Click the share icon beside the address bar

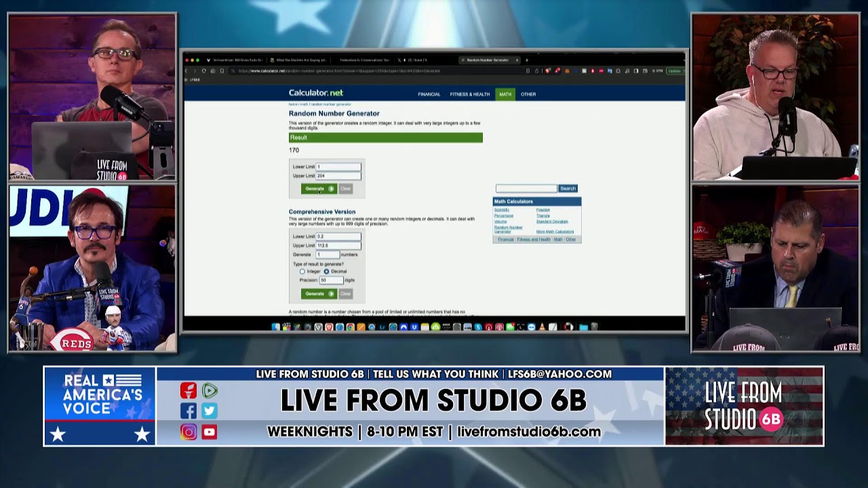pyautogui.click(x=536, y=70)
